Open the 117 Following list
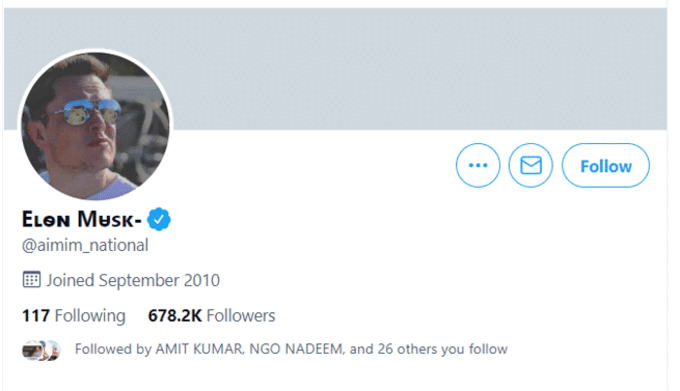Screen dimensions: 680x391 74,316
